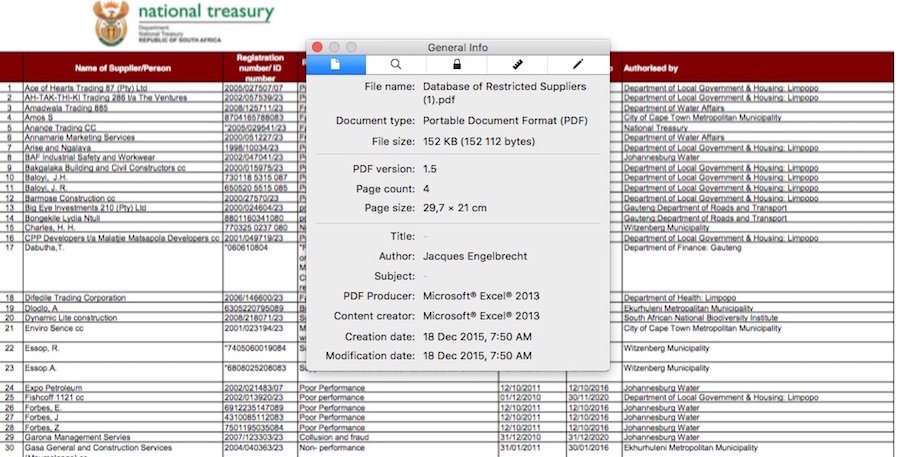The image size is (900, 457).
Task: Click the Content creator value 'Microsoft Excel 2013'
Action: 481,316
